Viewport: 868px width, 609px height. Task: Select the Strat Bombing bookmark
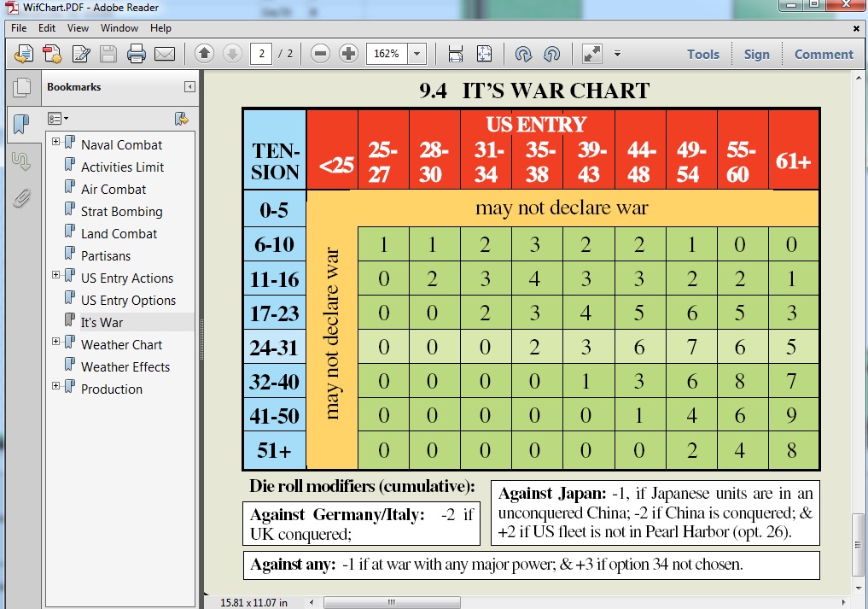click(x=122, y=211)
